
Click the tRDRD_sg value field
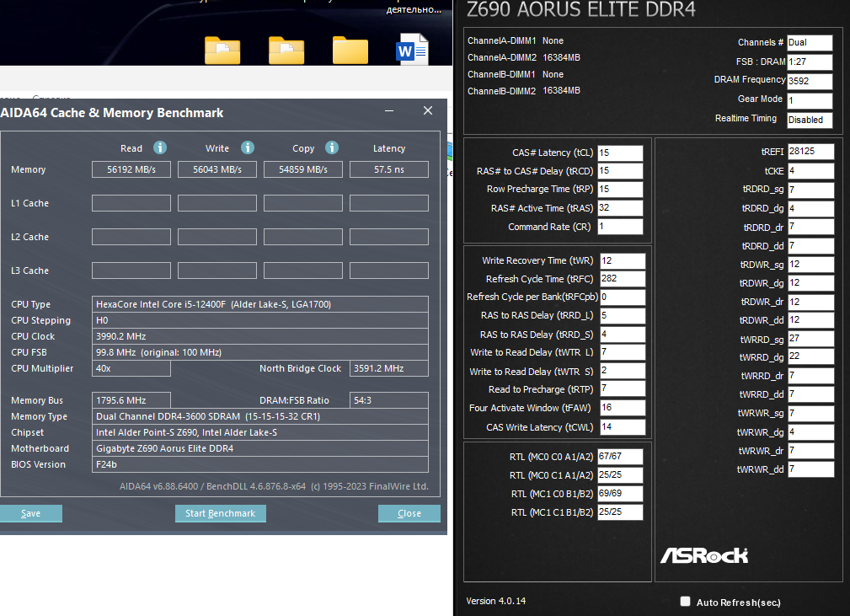point(811,190)
